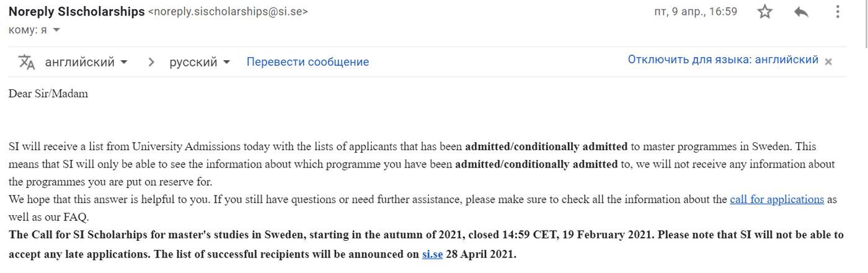The width and height of the screenshot is (868, 273).
Task: Click the "кому: я" recipient label
Action: 28,30
